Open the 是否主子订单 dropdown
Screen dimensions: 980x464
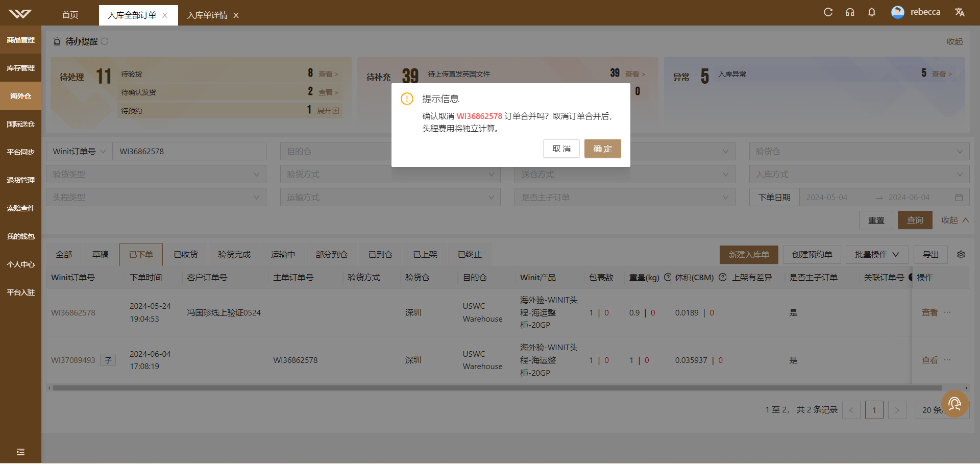click(625, 197)
